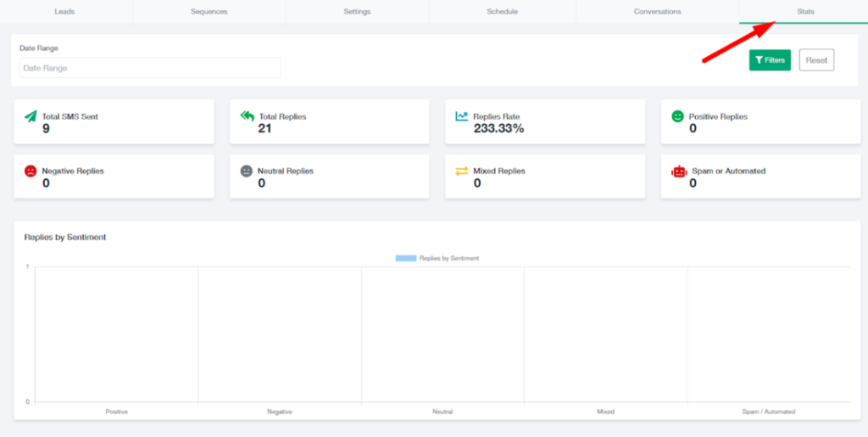Switch to the Sequences tab
Image resolution: width=868 pixels, height=437 pixels.
coord(209,12)
